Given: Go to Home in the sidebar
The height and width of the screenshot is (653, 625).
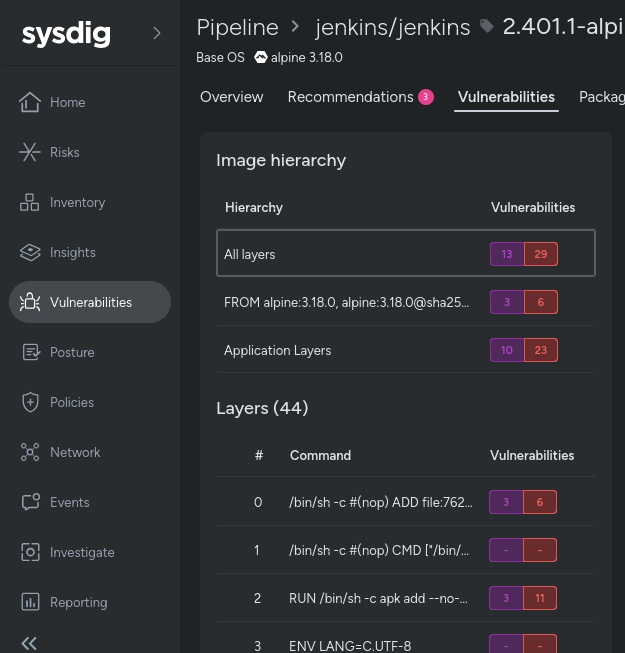Looking at the screenshot, I should click(x=67, y=102).
